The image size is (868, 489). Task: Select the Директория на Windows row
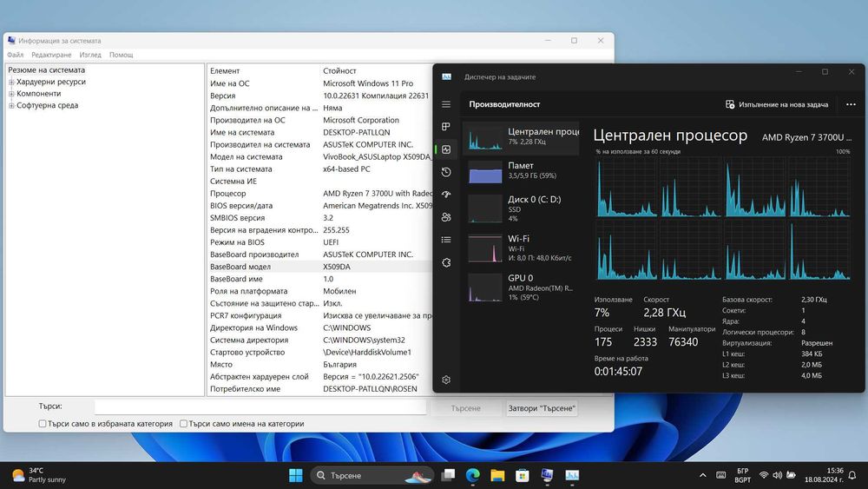click(x=320, y=327)
